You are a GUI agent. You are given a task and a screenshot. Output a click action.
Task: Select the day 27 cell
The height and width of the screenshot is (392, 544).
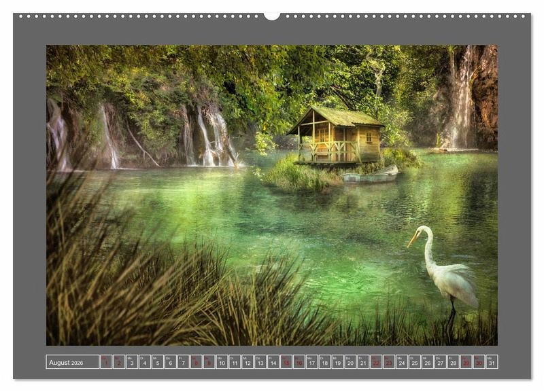(440, 361)
